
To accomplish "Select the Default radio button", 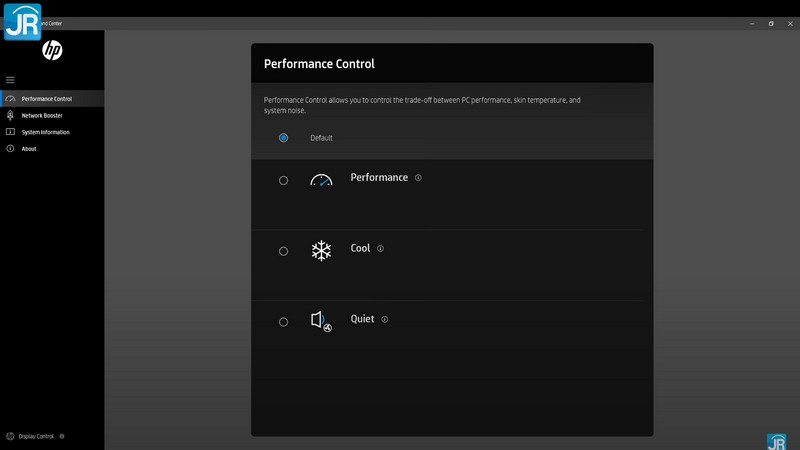I will (283, 138).
